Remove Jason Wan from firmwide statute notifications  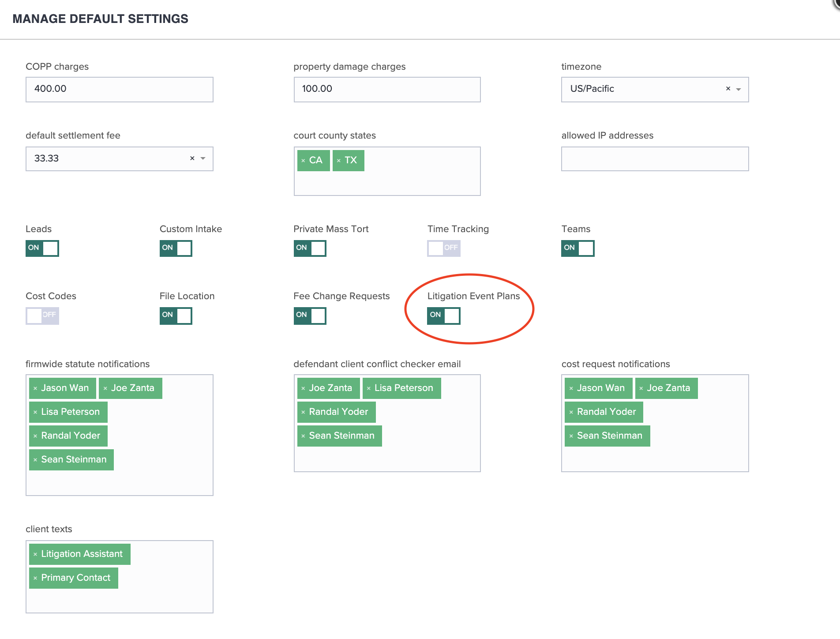point(36,388)
